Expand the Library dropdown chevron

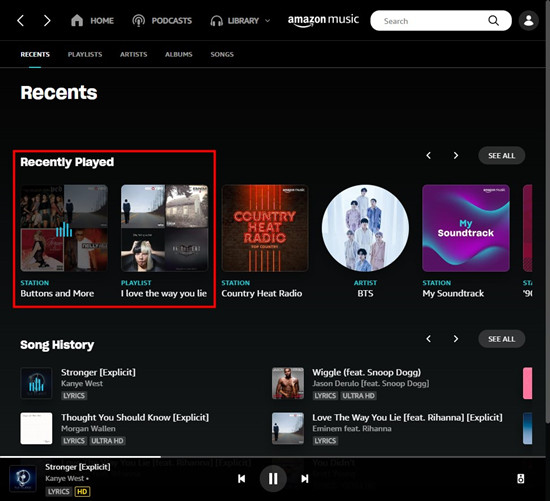(267, 21)
